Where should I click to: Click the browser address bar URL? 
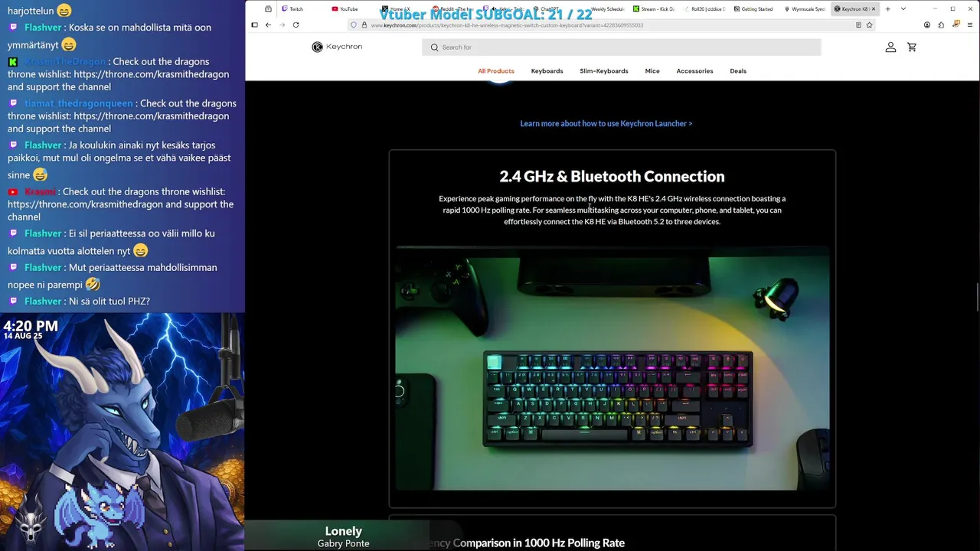(507, 24)
